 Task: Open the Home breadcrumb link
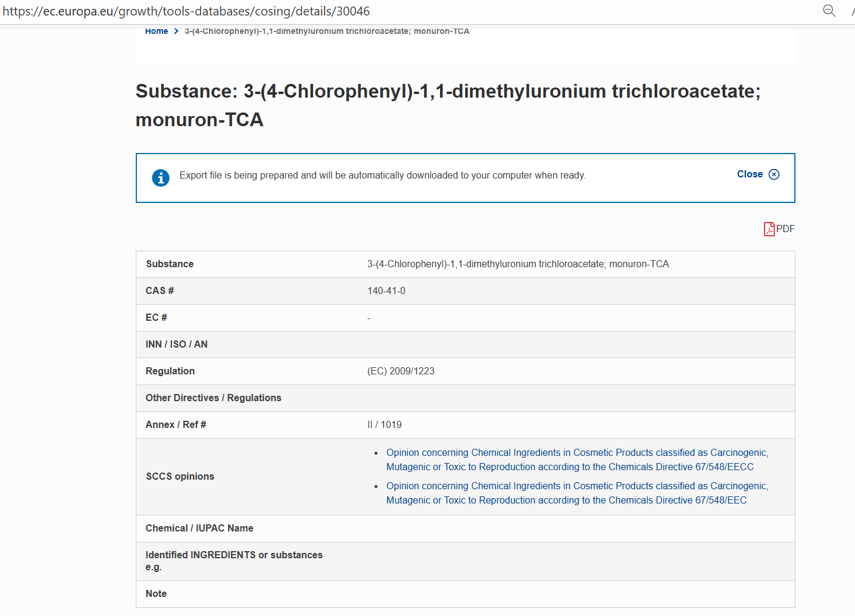coord(157,32)
